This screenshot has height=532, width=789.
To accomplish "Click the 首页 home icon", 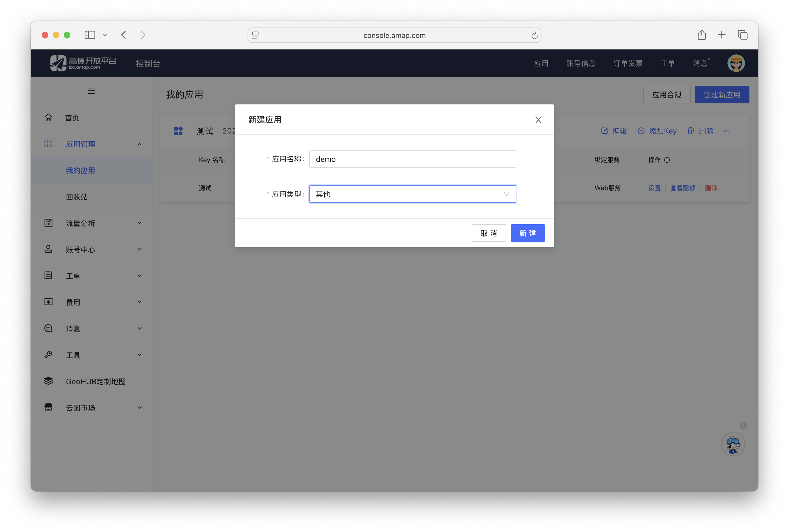I will coord(49,117).
